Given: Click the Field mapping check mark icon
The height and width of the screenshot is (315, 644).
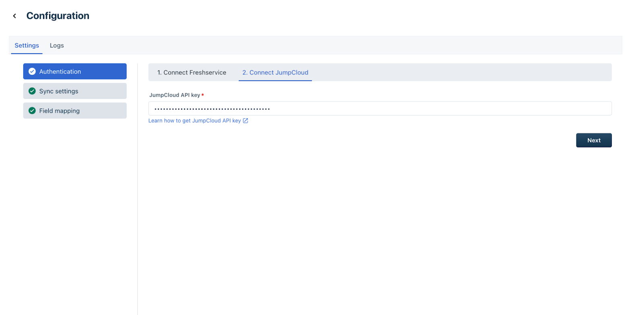Looking at the screenshot, I should coord(32,111).
